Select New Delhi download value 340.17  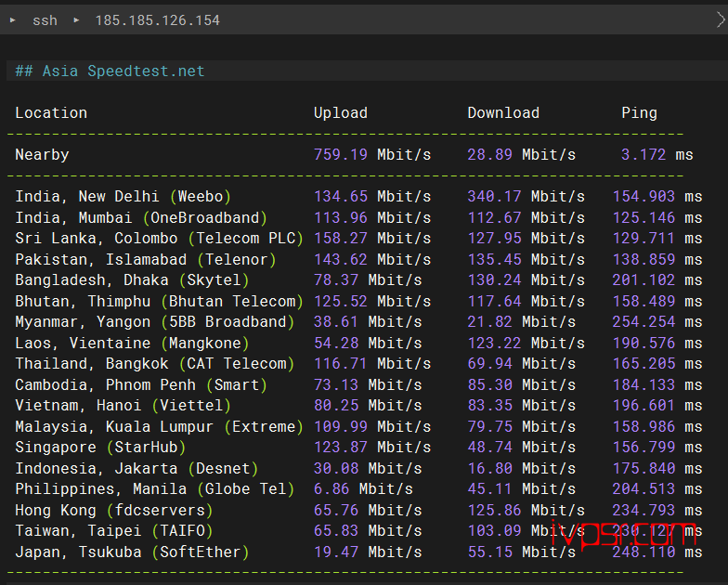pyautogui.click(x=494, y=197)
